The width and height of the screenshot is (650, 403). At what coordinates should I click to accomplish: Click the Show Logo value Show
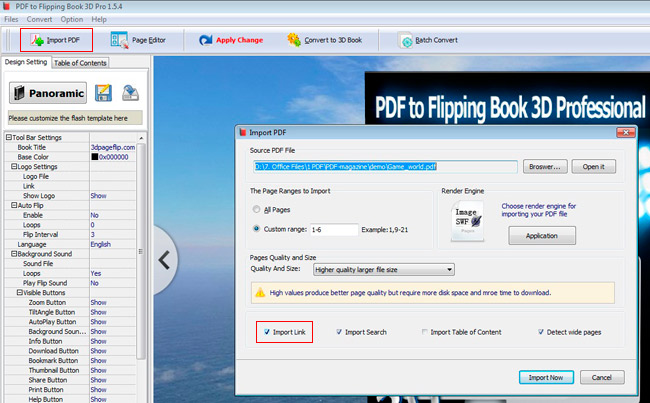click(x=99, y=196)
